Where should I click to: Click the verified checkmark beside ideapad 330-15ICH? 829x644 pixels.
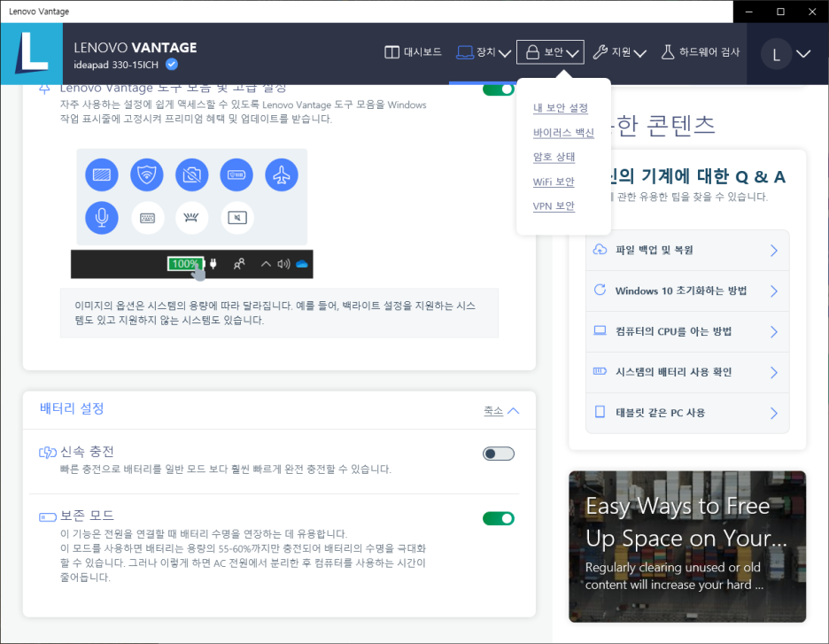[172, 65]
